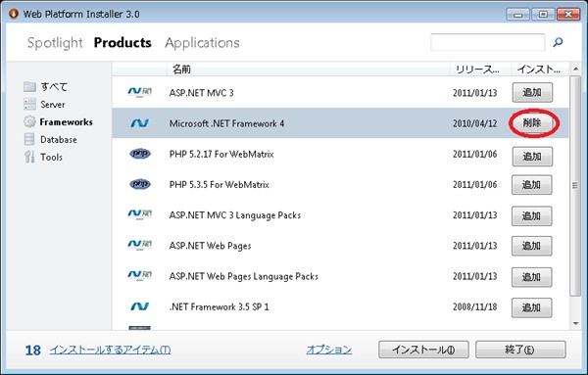
Task: Click the Tools icon in sidebar
Action: pyautogui.click(x=29, y=157)
